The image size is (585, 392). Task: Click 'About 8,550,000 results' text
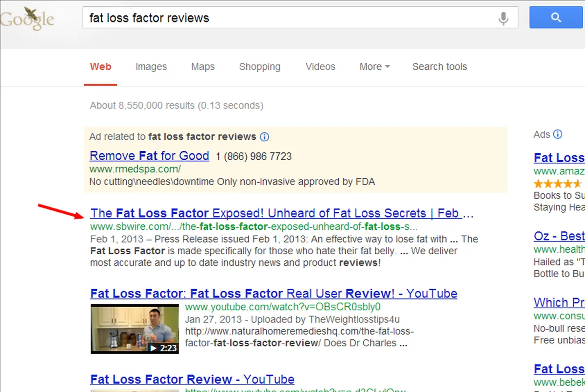pos(176,105)
